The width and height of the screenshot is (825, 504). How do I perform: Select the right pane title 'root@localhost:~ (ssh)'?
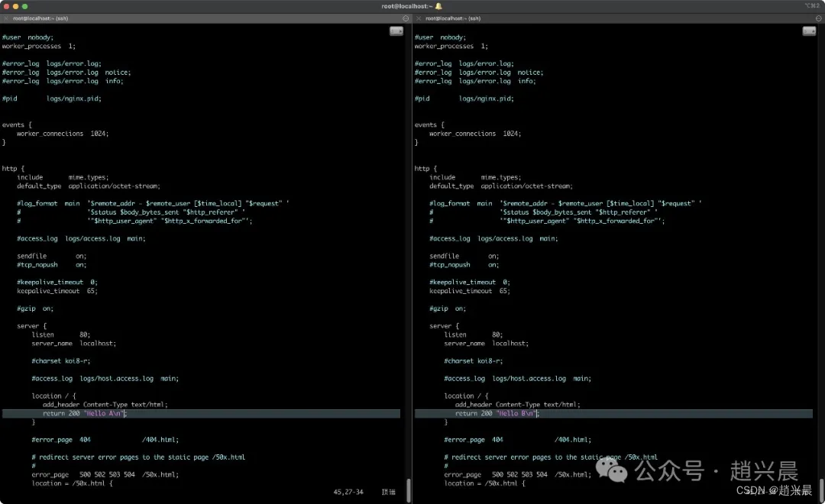click(x=453, y=18)
